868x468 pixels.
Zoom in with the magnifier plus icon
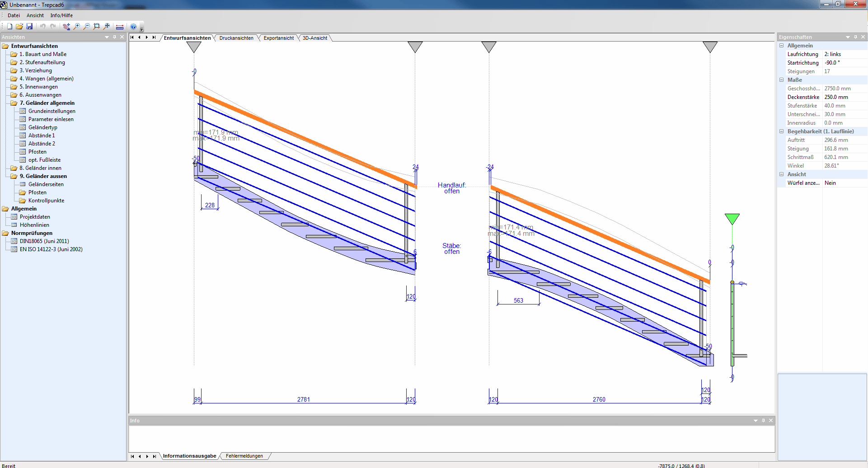pyautogui.click(x=77, y=27)
